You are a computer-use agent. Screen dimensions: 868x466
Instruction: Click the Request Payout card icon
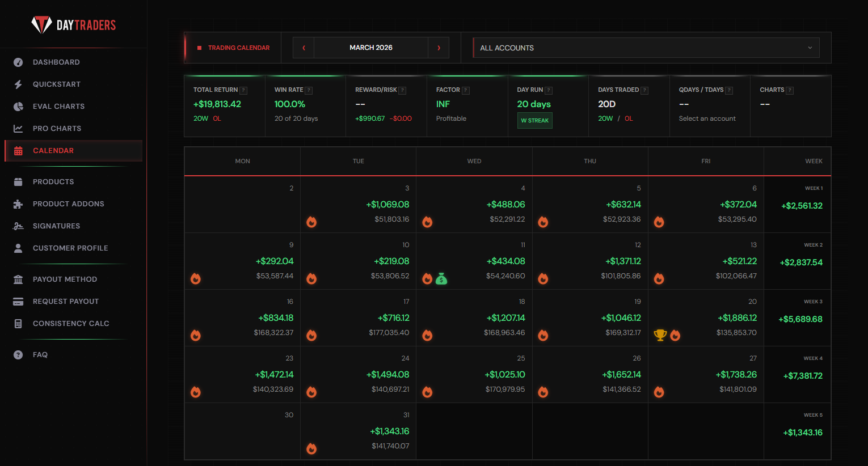[x=18, y=302]
